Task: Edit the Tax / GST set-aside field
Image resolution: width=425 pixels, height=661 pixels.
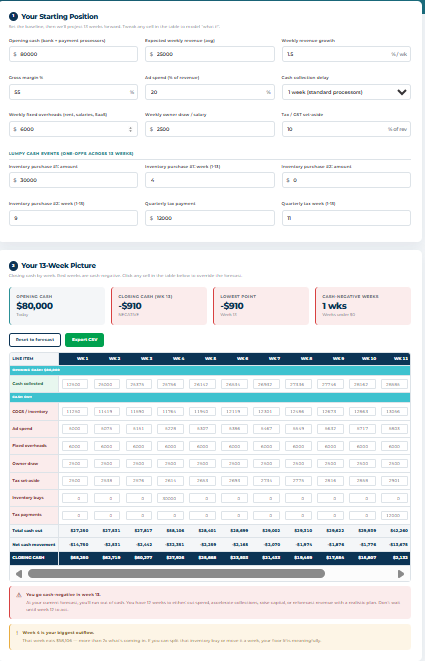Action: (346, 129)
